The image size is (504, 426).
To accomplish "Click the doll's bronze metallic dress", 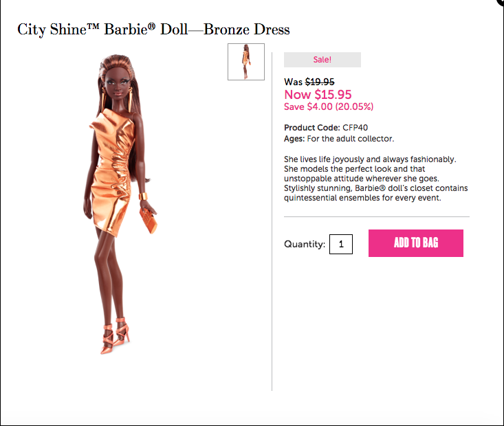I will pos(111,172).
